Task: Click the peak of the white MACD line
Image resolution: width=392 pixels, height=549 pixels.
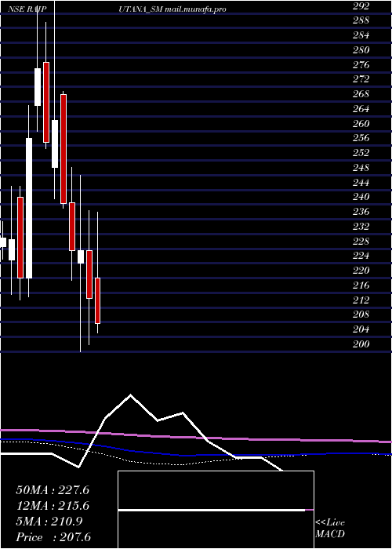Action: coord(131,395)
